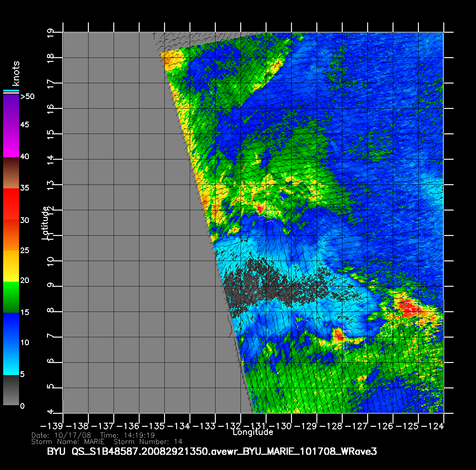Image resolution: width=476 pixels, height=470 pixels.
Task: Click the 4 latitude tick label
Action: point(50,412)
